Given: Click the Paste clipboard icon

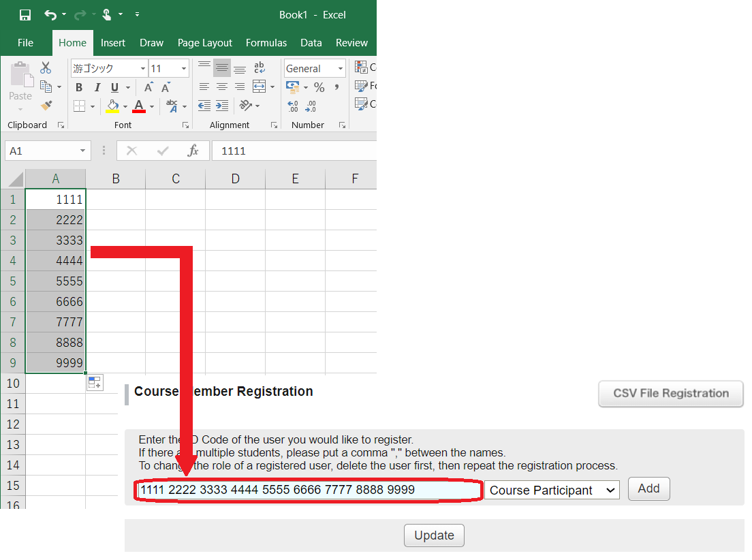Looking at the screenshot, I should point(20,75).
